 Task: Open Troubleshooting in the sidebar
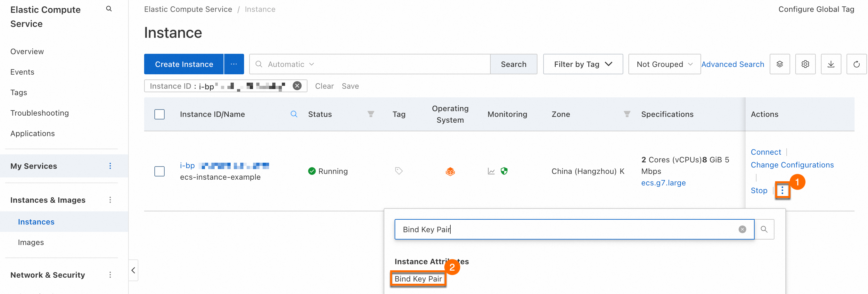coord(39,113)
